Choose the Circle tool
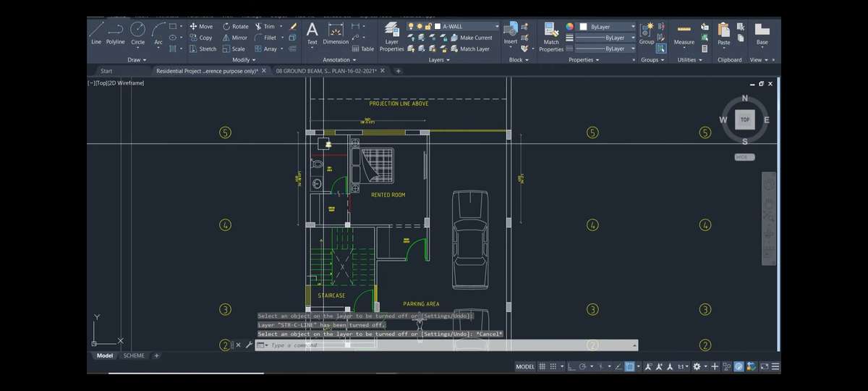 click(137, 33)
